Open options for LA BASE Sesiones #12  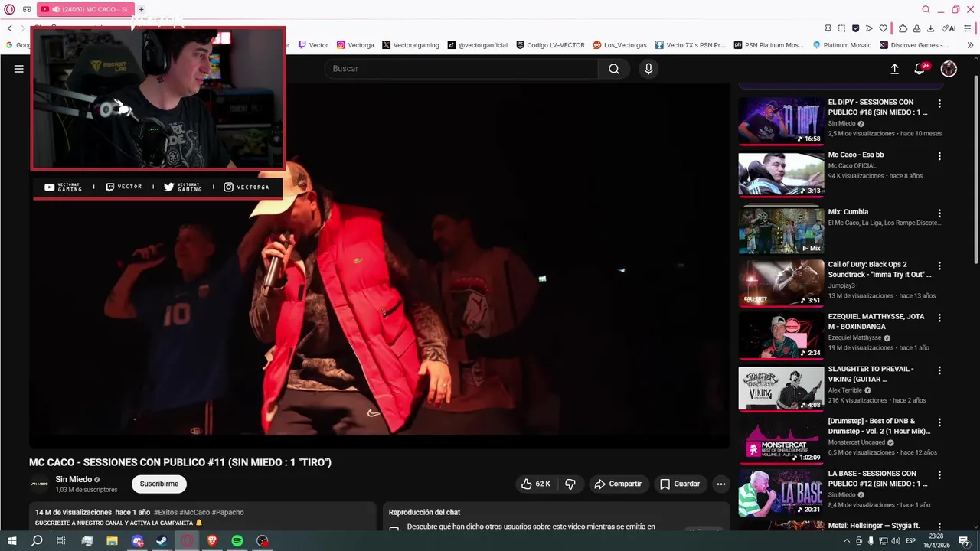click(x=939, y=474)
